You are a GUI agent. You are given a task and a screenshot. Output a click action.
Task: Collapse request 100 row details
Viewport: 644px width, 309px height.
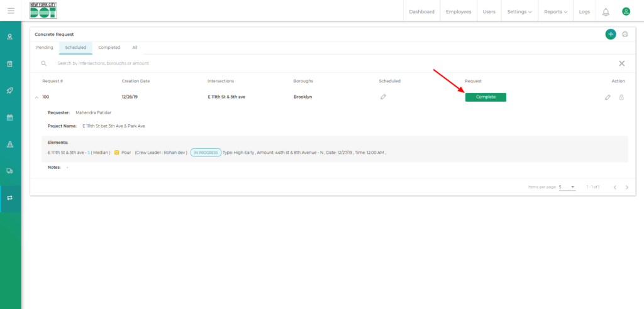(x=36, y=97)
